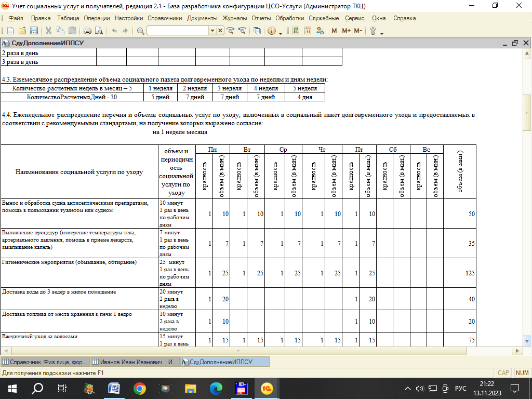The image size is (532, 399).
Task: Click the vertical scrollbar down arrow
Action: 527,341
